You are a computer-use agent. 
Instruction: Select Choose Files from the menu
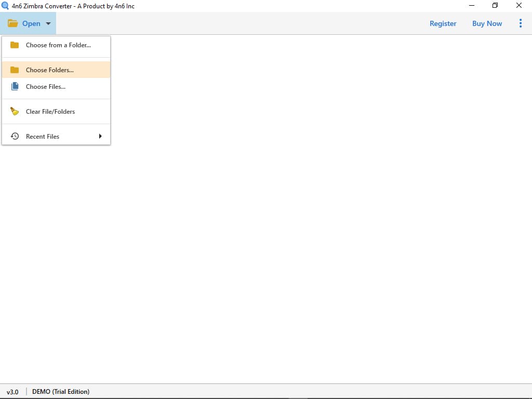[46, 86]
